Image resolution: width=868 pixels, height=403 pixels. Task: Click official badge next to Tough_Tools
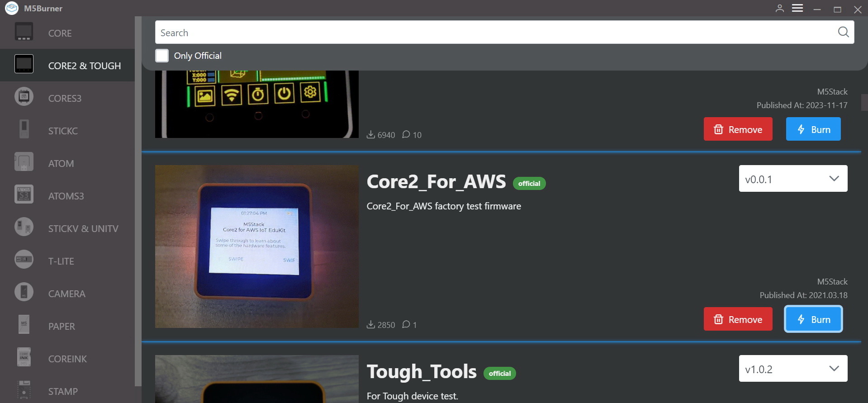click(x=500, y=374)
